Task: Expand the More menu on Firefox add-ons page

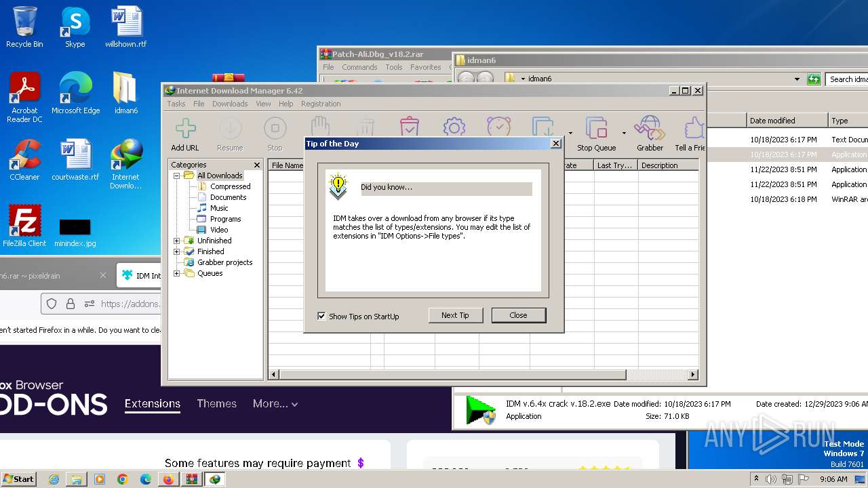Action: click(x=275, y=403)
